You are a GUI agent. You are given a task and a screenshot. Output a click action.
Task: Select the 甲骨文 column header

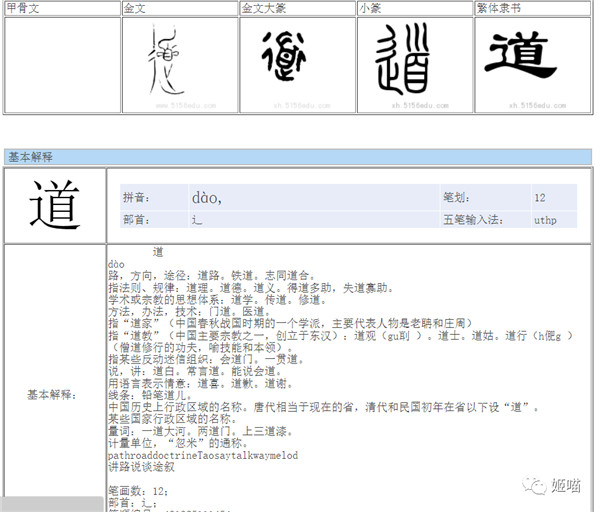pos(25,8)
